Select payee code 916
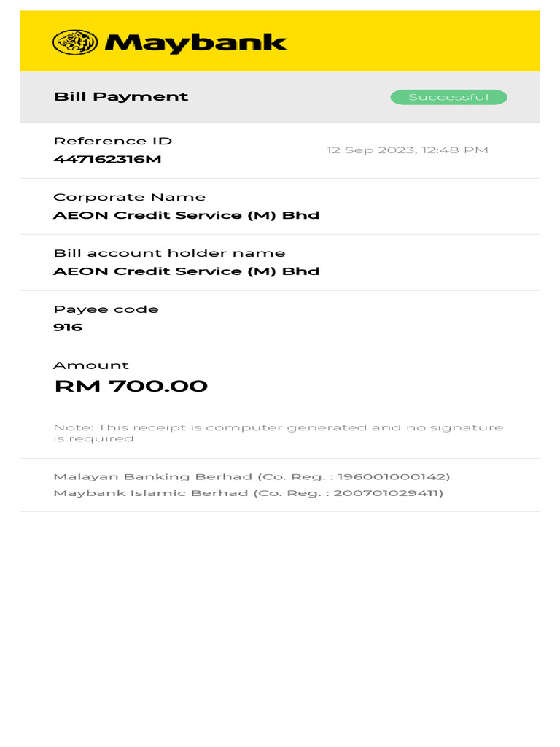 click(x=68, y=328)
